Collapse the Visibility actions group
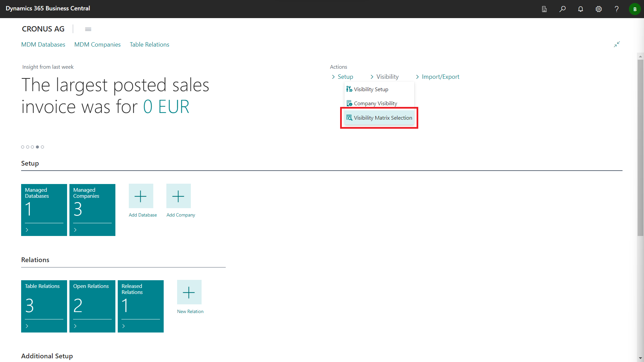 coord(384,77)
